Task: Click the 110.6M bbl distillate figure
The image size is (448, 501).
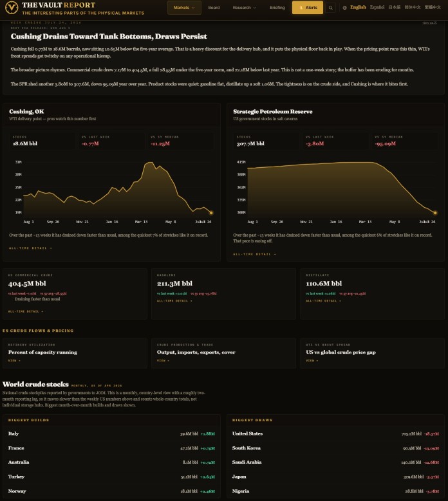Action: pyautogui.click(x=324, y=284)
